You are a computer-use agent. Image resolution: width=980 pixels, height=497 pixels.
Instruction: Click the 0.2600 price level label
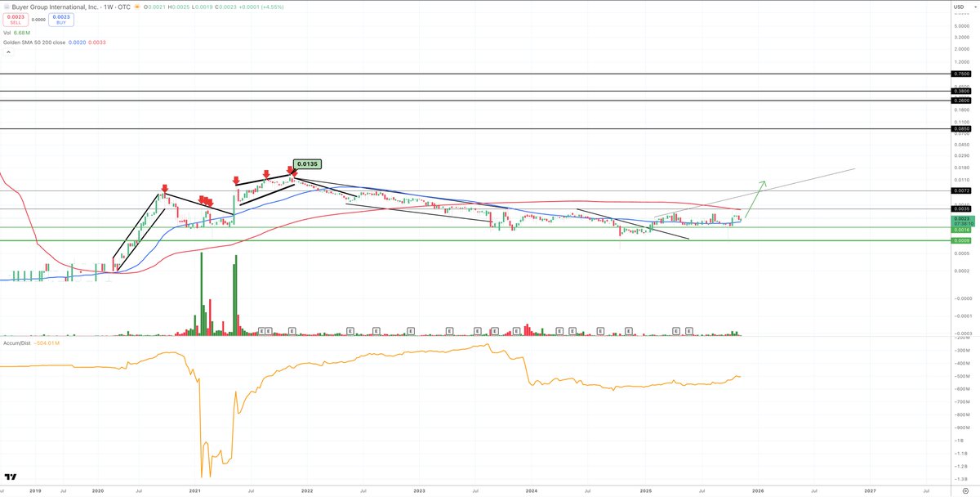[x=961, y=100]
